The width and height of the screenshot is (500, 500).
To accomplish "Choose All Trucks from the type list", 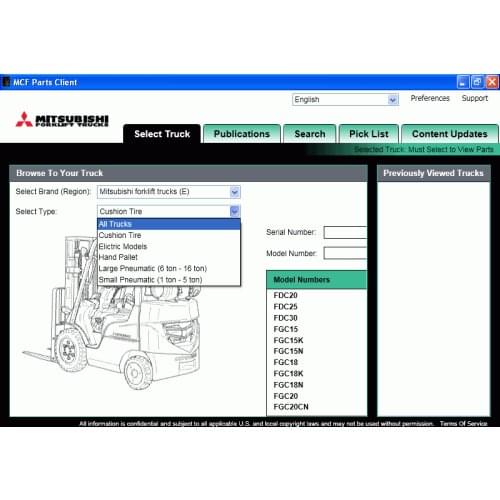I will (169, 224).
